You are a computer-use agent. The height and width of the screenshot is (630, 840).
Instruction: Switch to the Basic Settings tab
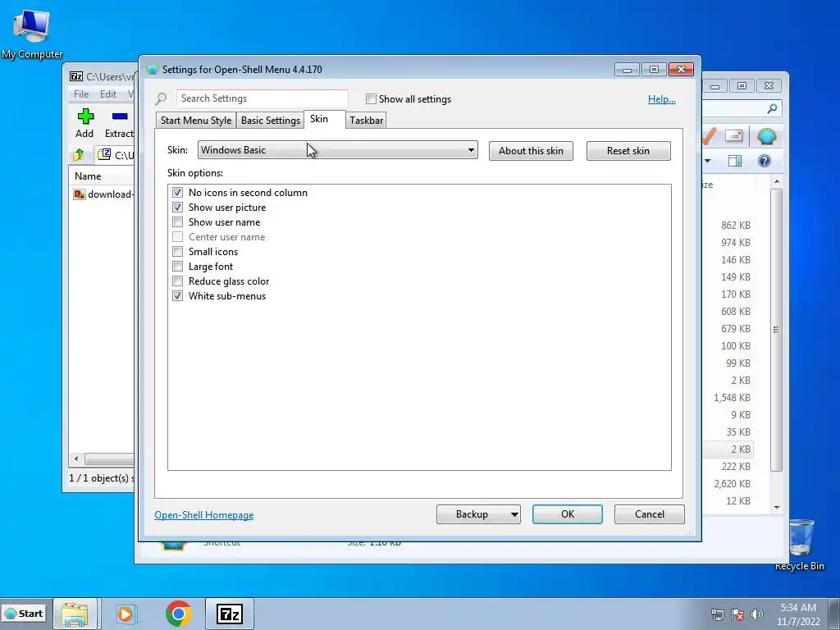click(271, 120)
